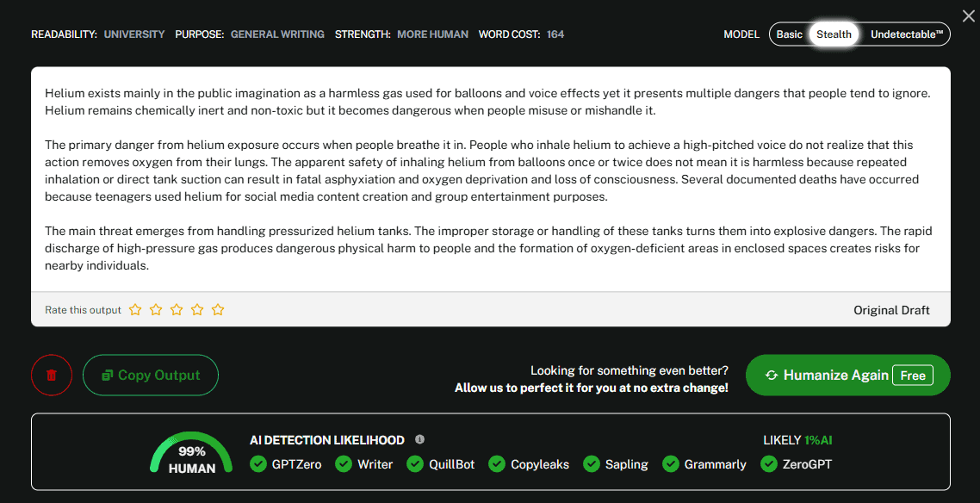Click the Writer green checkmark icon
980x503 pixels.
click(x=344, y=463)
